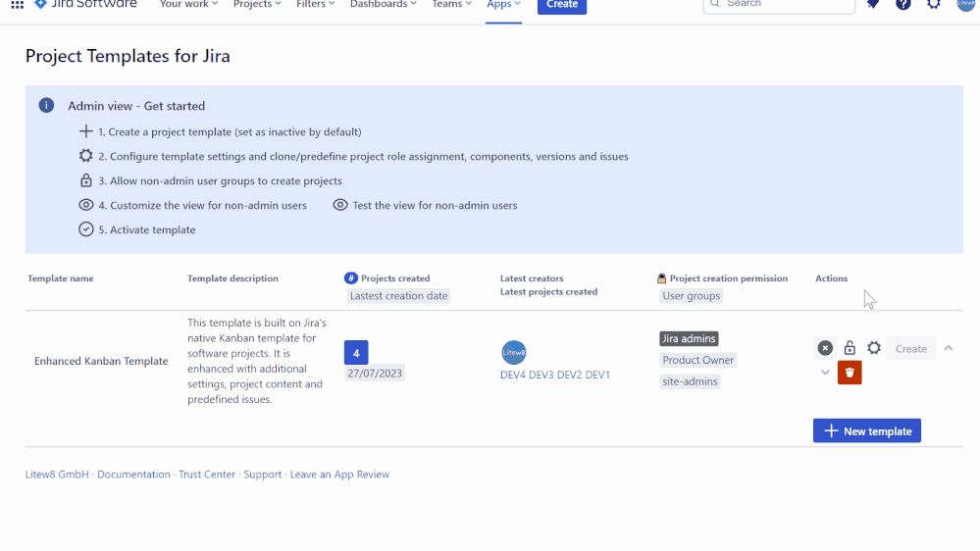Click the Actions column header
Screen dimensions: 980x551
click(831, 278)
